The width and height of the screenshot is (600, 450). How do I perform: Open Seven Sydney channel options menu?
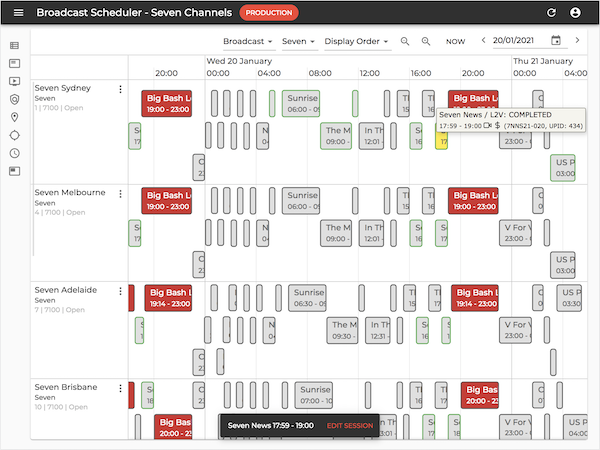120,89
